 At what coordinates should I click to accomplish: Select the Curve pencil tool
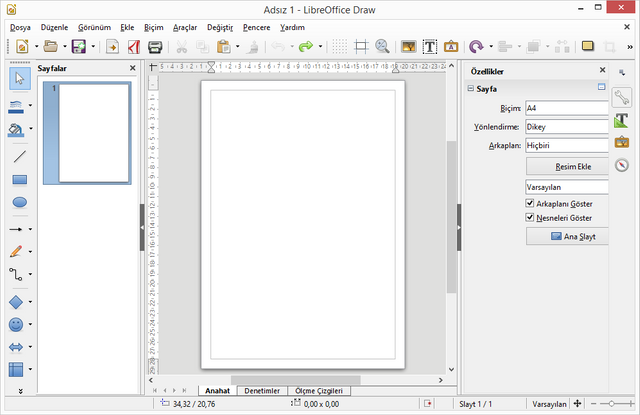[x=16, y=251]
